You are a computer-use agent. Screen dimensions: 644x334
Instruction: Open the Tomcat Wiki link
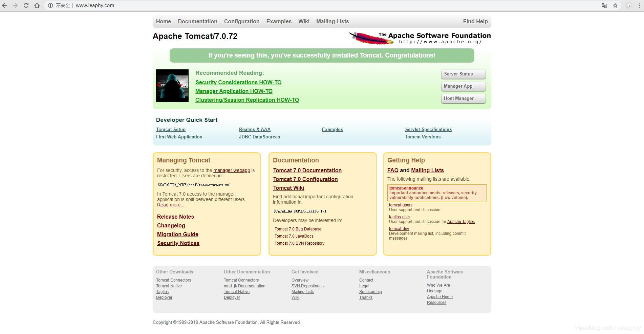[289, 188]
